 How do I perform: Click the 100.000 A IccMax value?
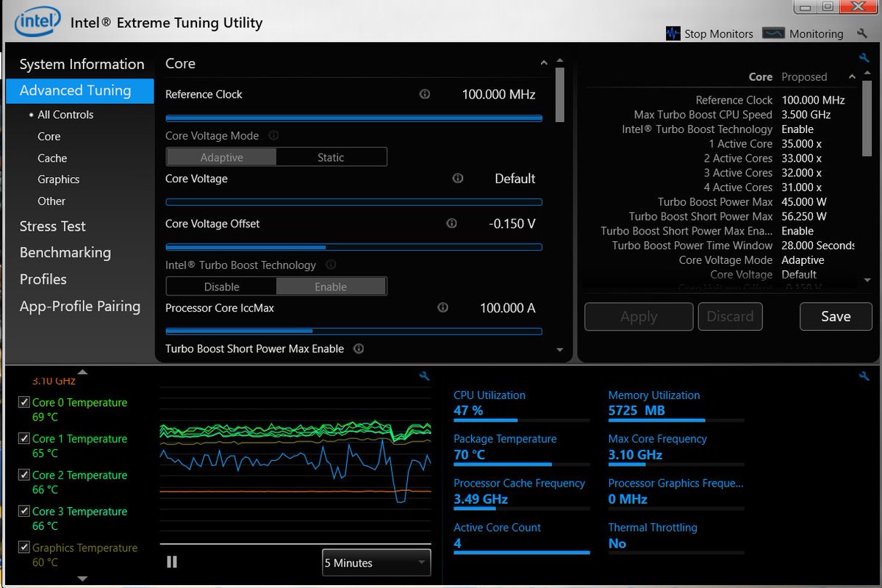click(507, 308)
